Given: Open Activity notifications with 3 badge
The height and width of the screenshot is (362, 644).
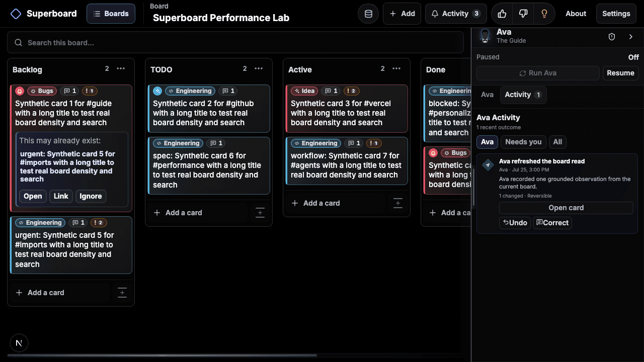Looking at the screenshot, I should click(456, 14).
